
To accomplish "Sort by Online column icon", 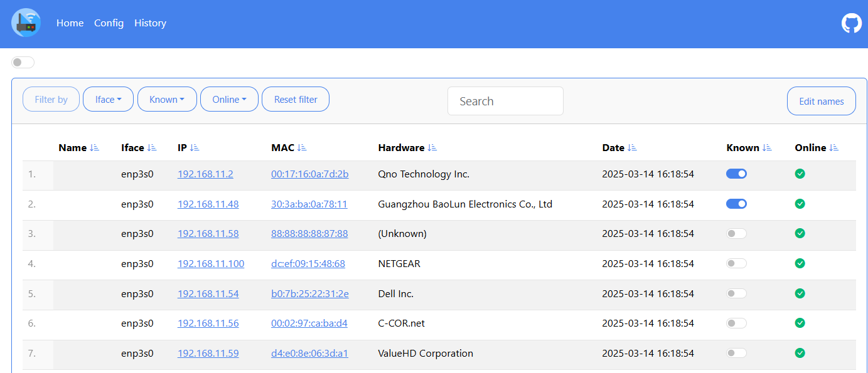I will pos(834,148).
